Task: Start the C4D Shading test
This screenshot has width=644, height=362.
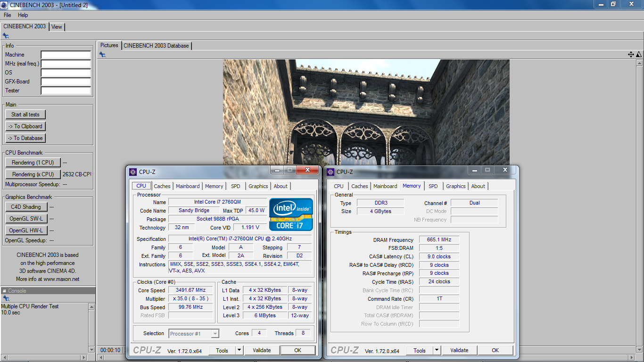Action: coord(26,207)
